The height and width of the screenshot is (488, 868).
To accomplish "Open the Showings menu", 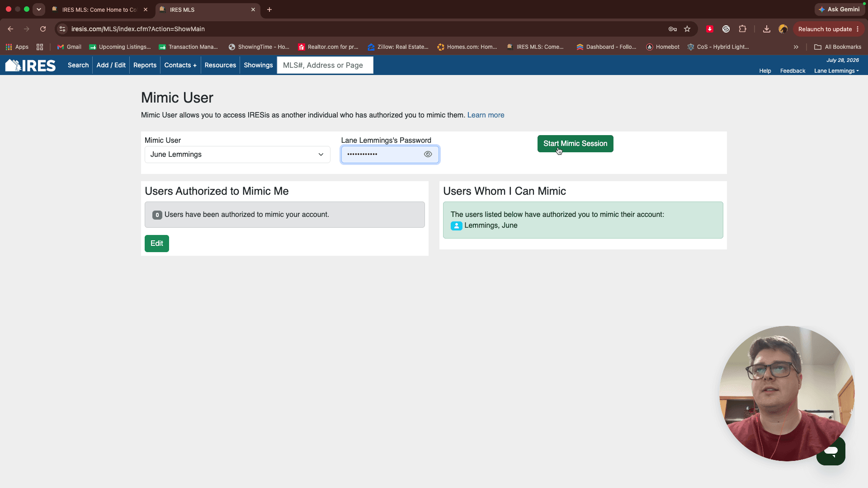I will pos(258,65).
